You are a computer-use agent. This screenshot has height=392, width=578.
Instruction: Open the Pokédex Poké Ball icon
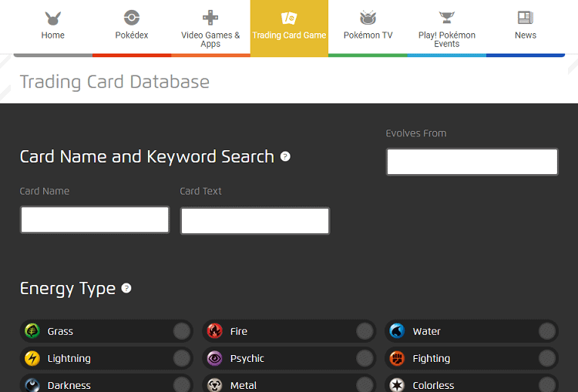132,18
